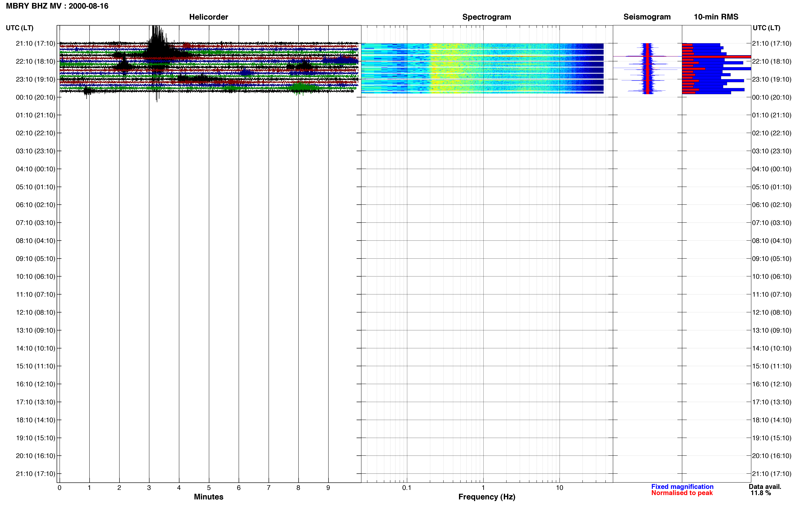
Task: Click right-axis time label 00:10 (20:10)
Action: click(772, 97)
